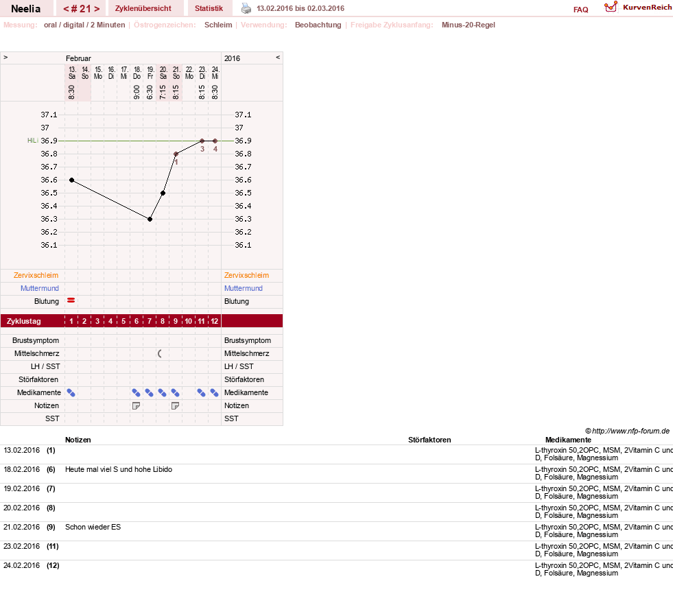Image resolution: width=673 pixels, height=616 pixels.
Task: Click the date range 13.02.2016 bis 02.03.2016
Action: coord(300,8)
